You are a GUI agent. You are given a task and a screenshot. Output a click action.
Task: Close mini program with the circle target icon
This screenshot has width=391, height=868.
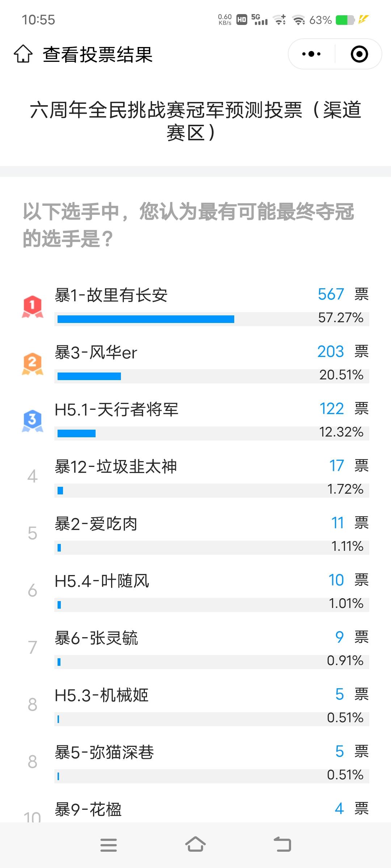359,54
